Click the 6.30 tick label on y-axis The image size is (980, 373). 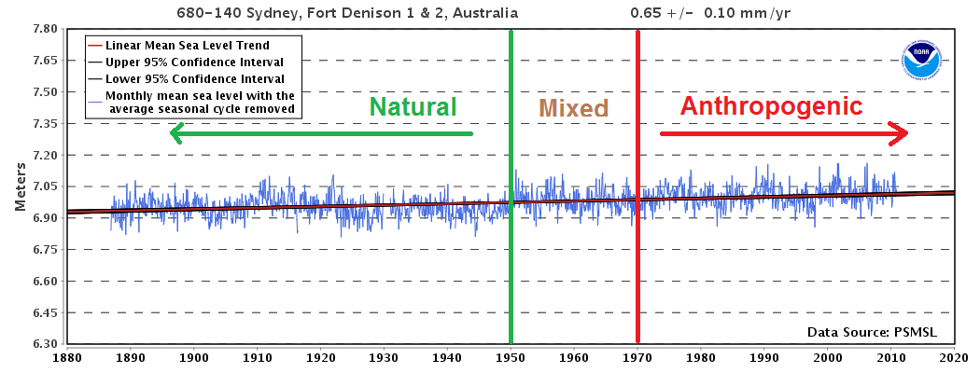click(x=46, y=344)
